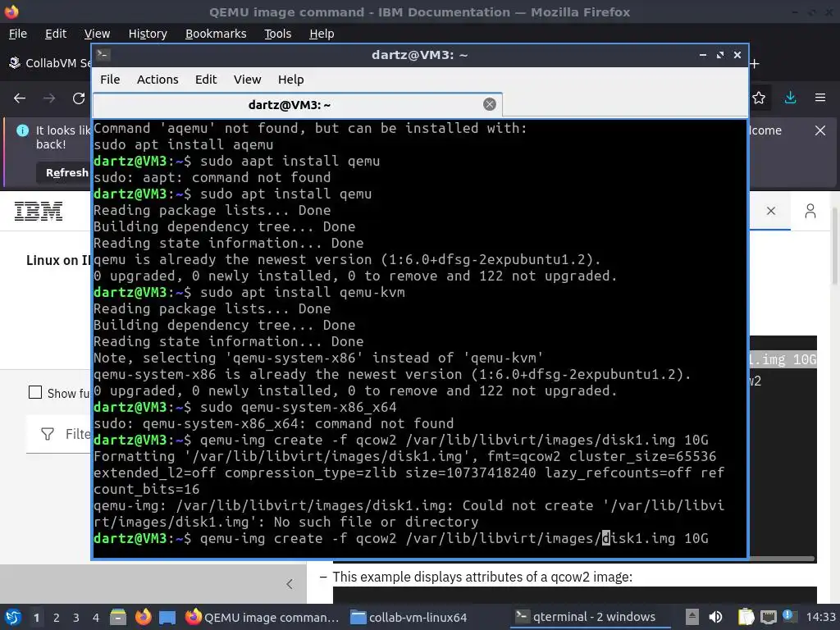Click the show desktop icon in taskbar
Image resolution: width=840 pixels, height=630 pixels.
(x=167, y=617)
